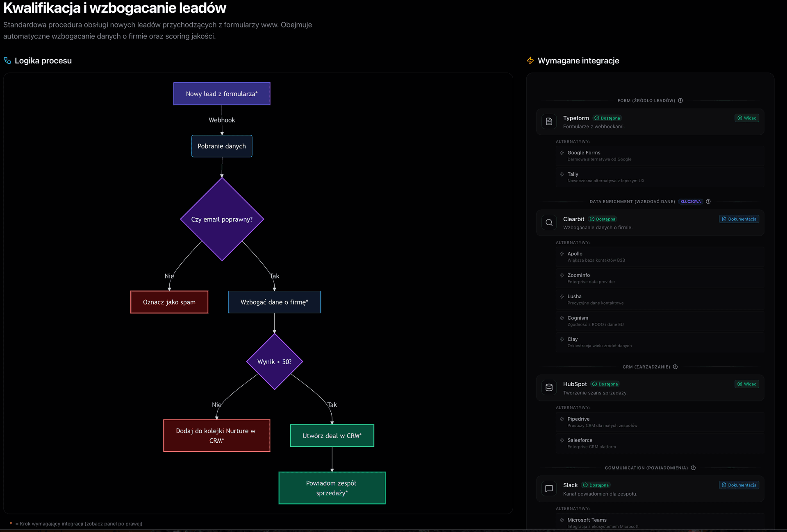
Task: Click the help icon beside 'COMMUNICATION (POWIADOMIENIA)'
Action: pos(694,468)
